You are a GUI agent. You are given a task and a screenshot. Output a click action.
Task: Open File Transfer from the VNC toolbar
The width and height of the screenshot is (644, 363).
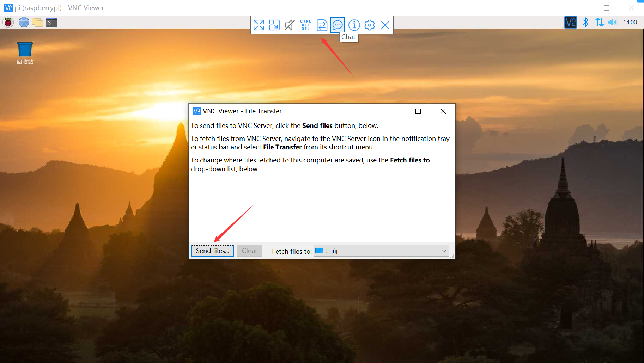(x=321, y=25)
